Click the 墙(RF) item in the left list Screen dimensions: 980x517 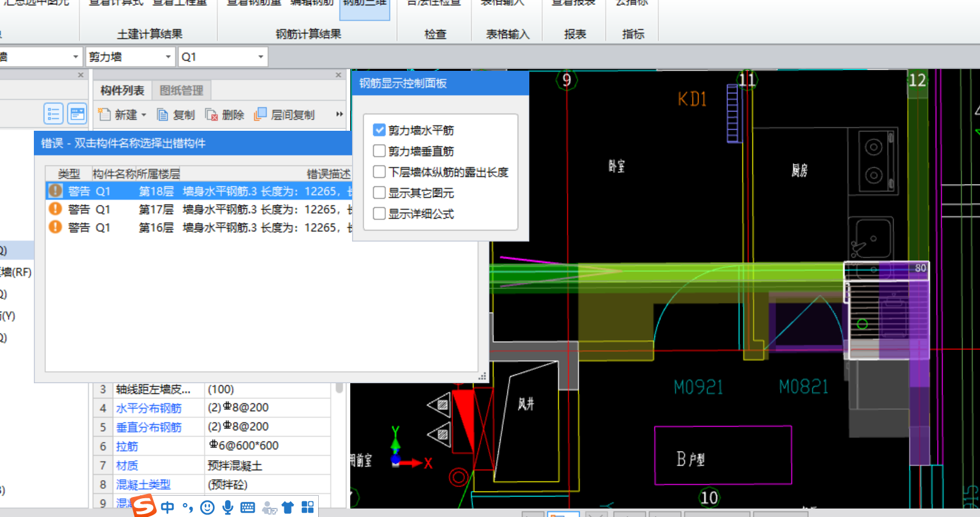coord(16,272)
